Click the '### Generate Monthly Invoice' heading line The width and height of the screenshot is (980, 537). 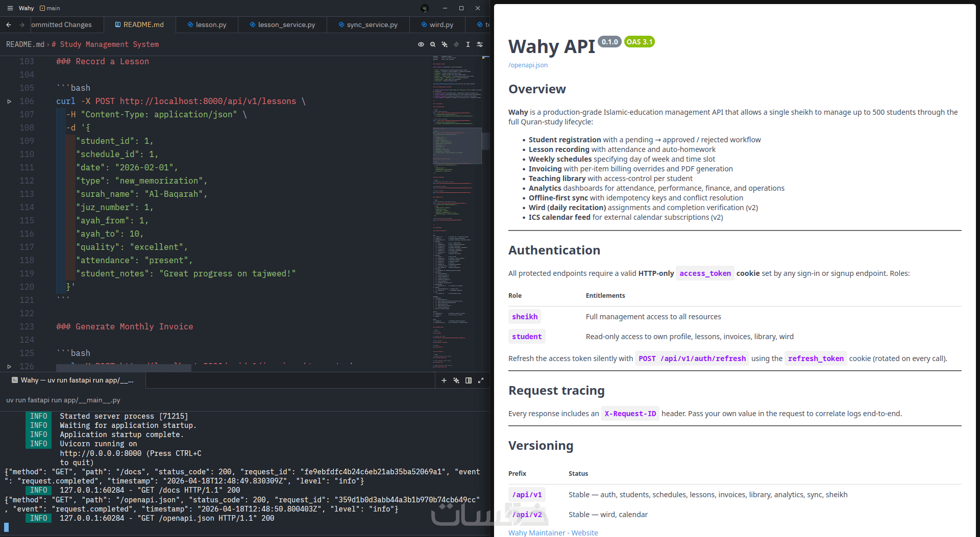[125, 326]
